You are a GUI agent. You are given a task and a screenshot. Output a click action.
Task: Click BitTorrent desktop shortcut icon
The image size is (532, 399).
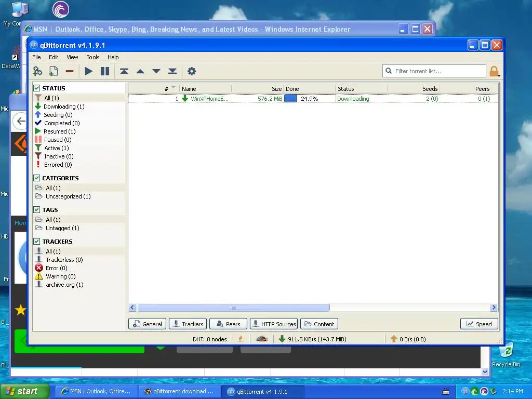[61, 9]
